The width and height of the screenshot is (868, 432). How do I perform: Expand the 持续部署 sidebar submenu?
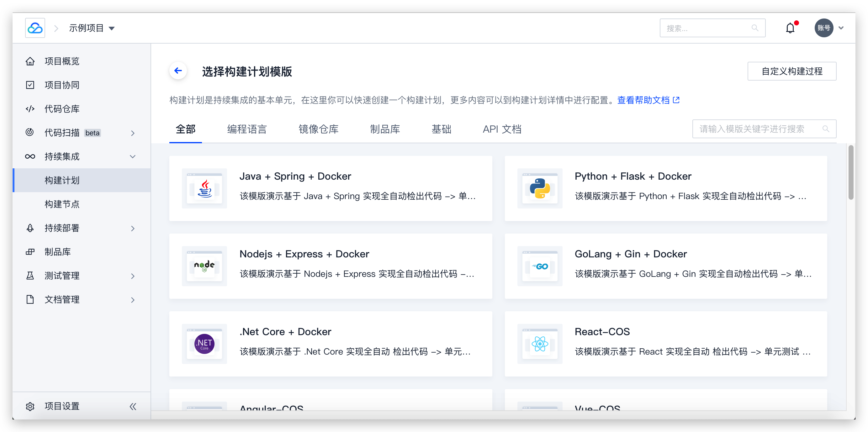click(132, 229)
